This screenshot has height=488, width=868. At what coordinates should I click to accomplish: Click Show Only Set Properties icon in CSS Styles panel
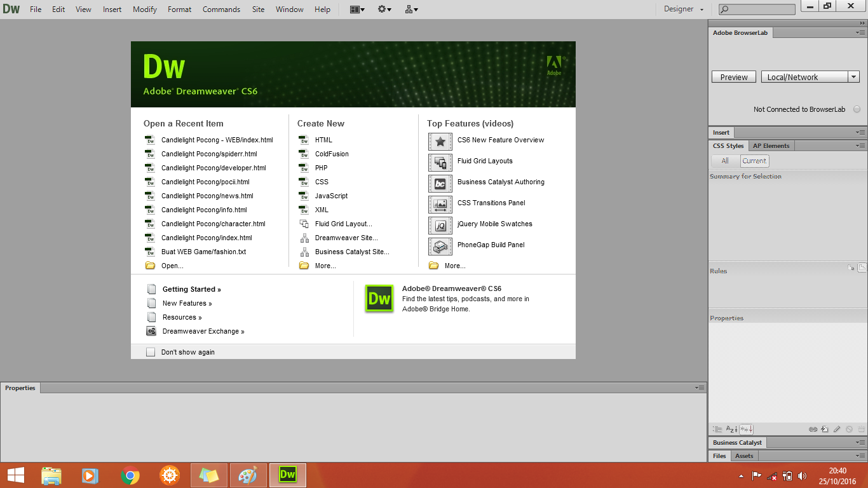pos(746,429)
